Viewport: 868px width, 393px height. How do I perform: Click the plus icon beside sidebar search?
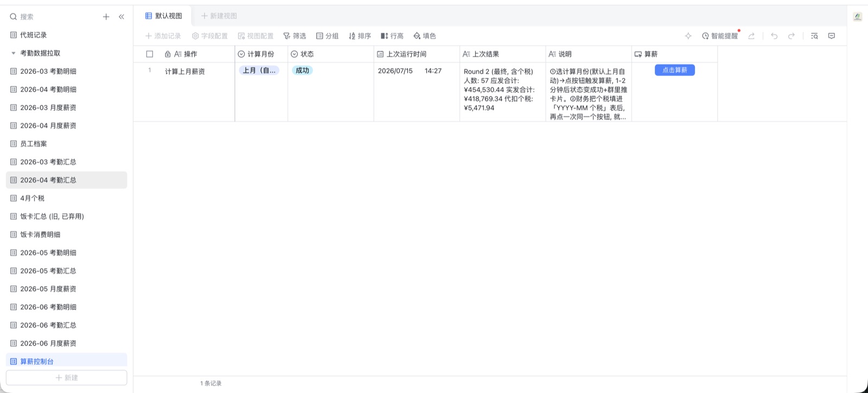(106, 17)
